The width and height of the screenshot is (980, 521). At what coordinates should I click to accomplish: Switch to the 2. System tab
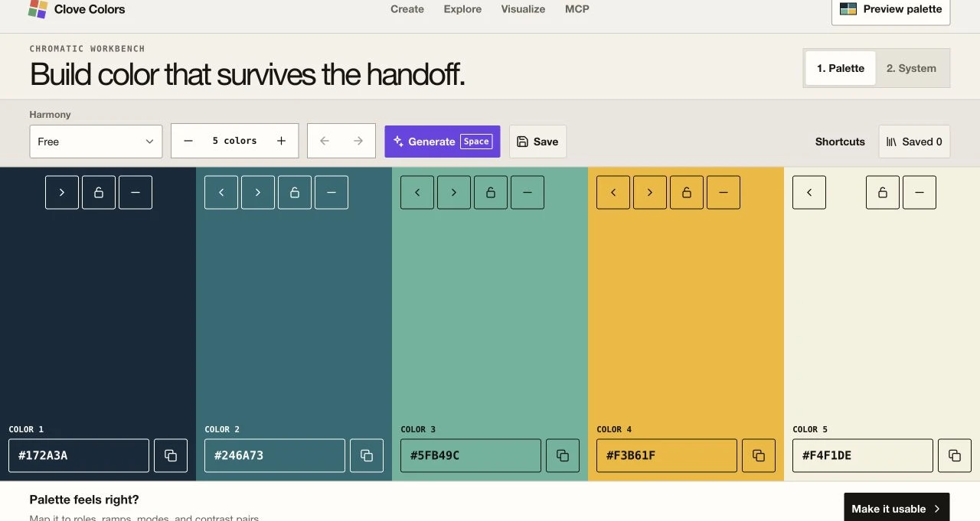point(911,68)
